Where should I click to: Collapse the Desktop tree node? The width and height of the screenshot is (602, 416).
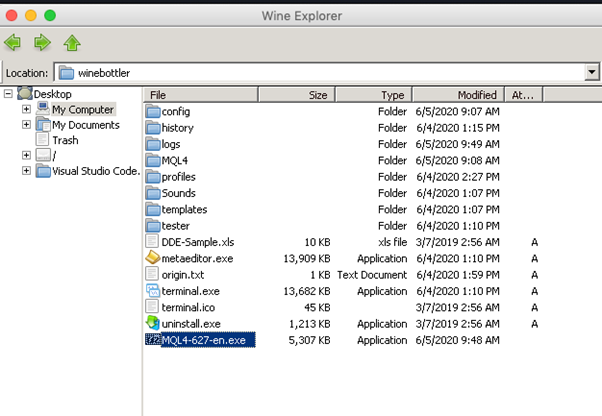8,94
